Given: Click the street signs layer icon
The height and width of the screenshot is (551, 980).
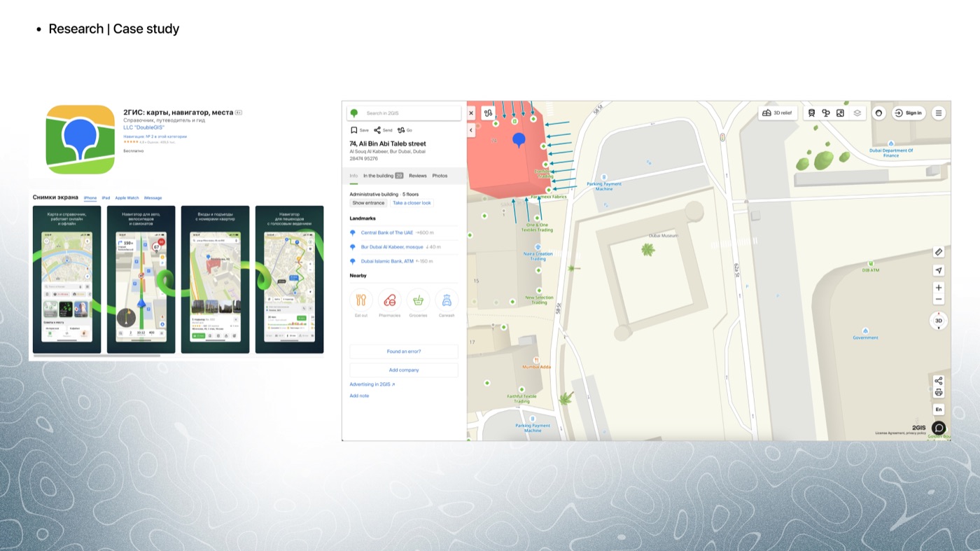Looking at the screenshot, I should coord(826,113).
